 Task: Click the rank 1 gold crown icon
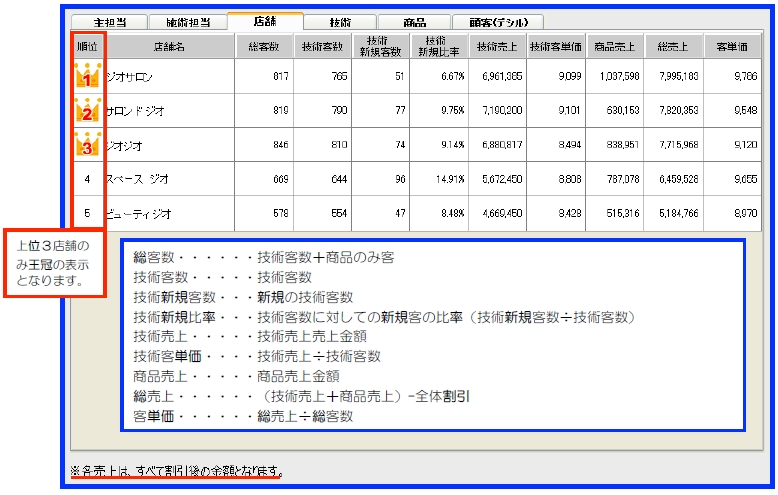[87, 77]
